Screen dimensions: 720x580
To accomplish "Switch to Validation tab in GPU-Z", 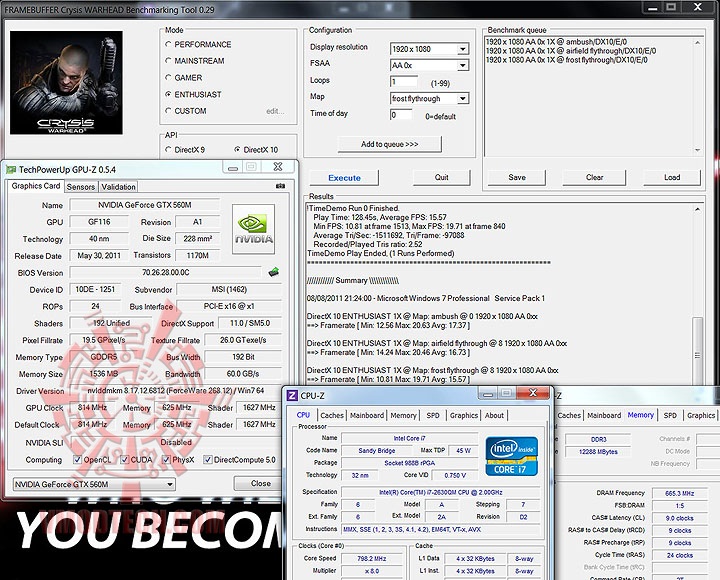I will (118, 187).
